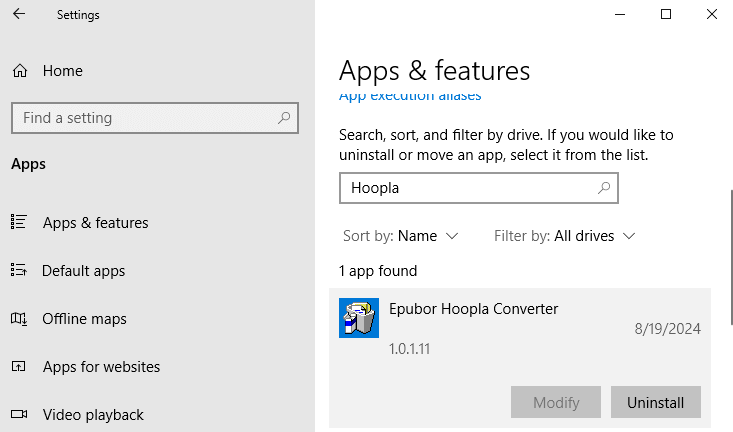
Task: Click the '1 app found' text
Action: (x=378, y=271)
